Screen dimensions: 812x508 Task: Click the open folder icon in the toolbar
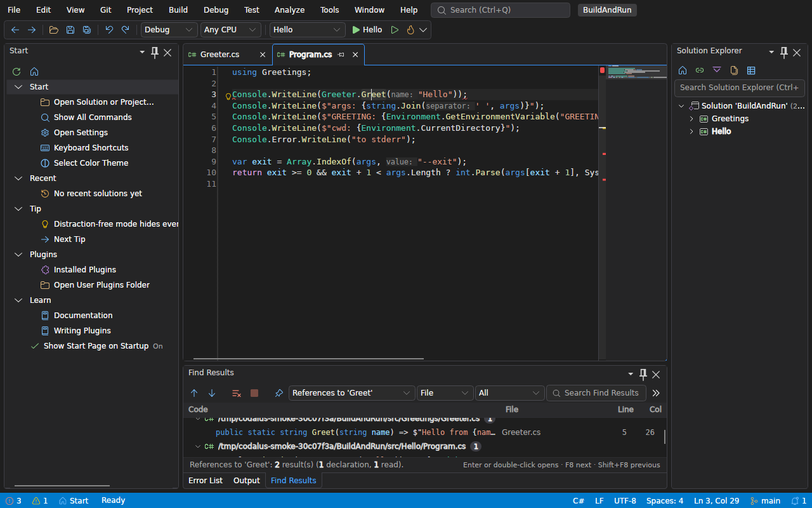(x=54, y=30)
